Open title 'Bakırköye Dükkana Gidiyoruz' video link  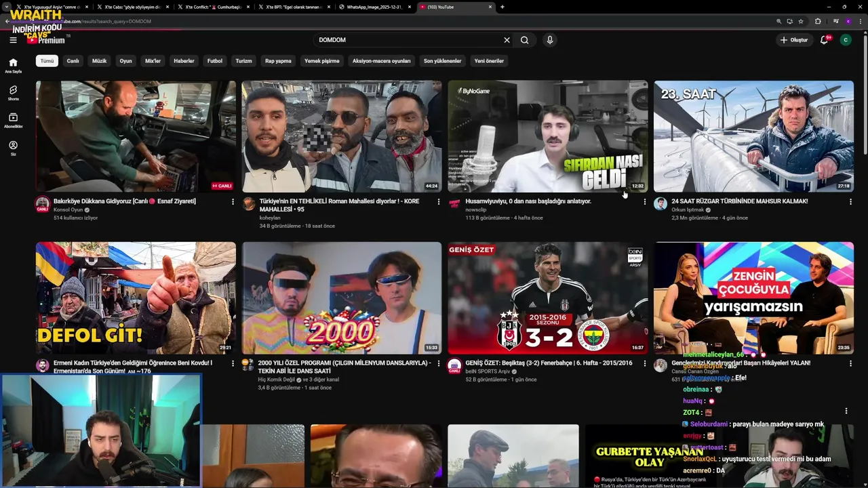(125, 201)
